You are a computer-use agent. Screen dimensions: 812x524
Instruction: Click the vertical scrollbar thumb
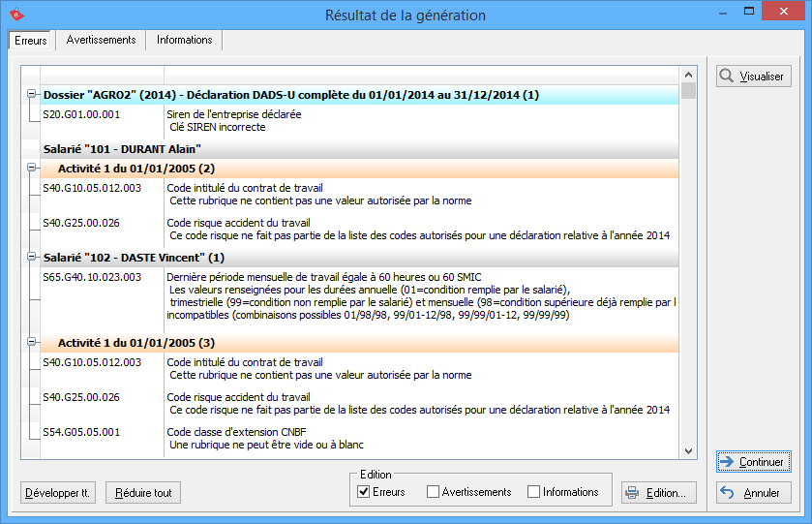[x=689, y=91]
